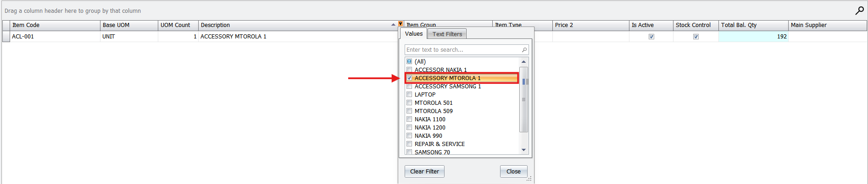Click the filter funnel icon in Description header
The image size is (868, 184).
pos(401,24)
